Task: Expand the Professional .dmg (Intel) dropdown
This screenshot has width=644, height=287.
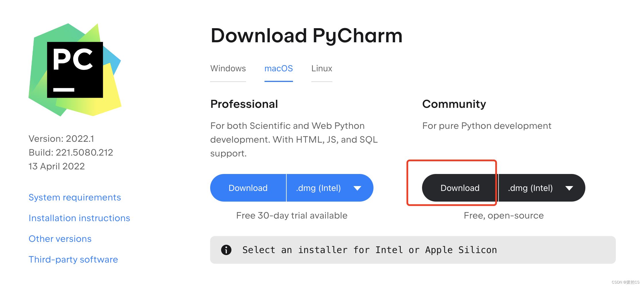Action: click(330, 188)
